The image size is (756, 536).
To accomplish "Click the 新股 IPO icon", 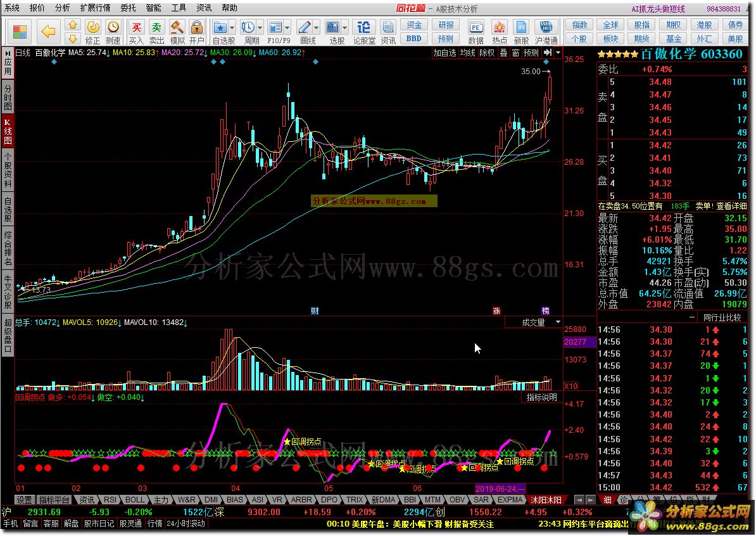I will 520,32.
